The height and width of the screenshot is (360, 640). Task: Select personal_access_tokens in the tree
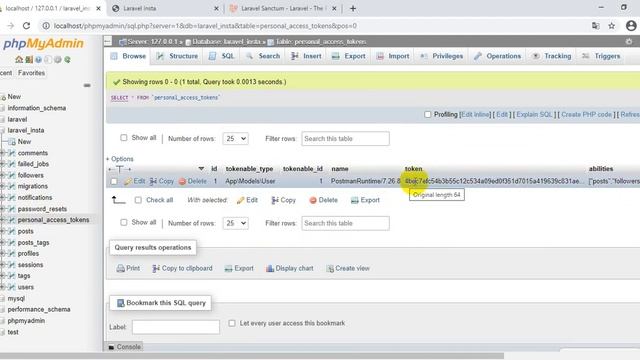pyautogui.click(x=53, y=220)
